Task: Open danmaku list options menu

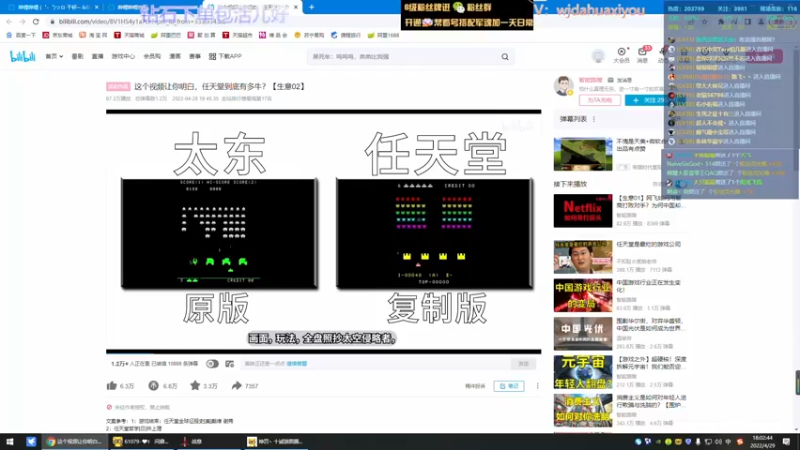Action: (x=594, y=119)
